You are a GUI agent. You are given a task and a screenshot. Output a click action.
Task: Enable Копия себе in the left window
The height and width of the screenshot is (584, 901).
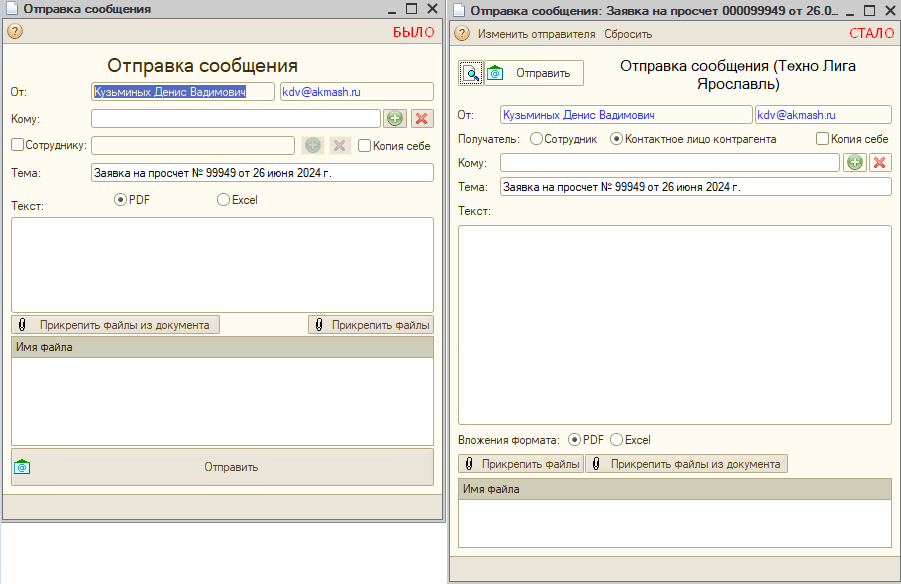[x=364, y=145]
